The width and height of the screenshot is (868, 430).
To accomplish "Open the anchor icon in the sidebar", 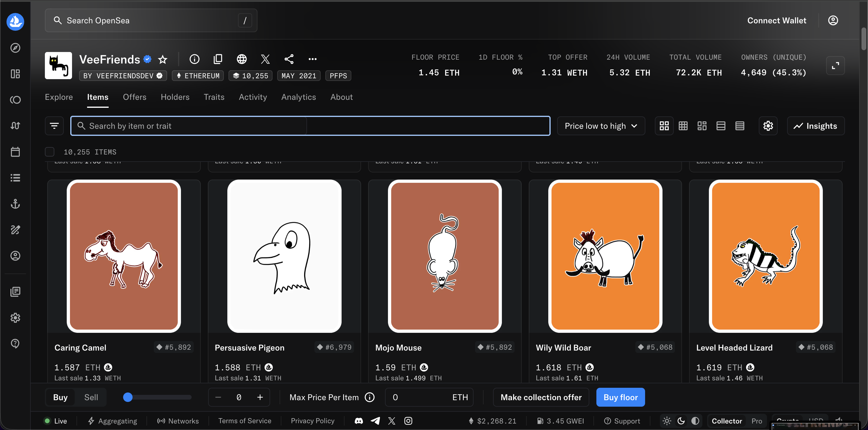I will coord(15,204).
